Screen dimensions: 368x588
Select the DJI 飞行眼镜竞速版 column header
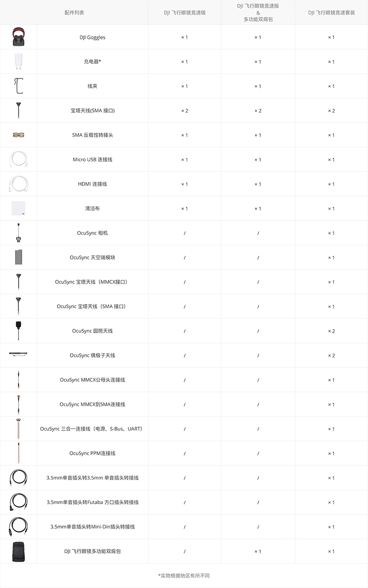tap(184, 13)
